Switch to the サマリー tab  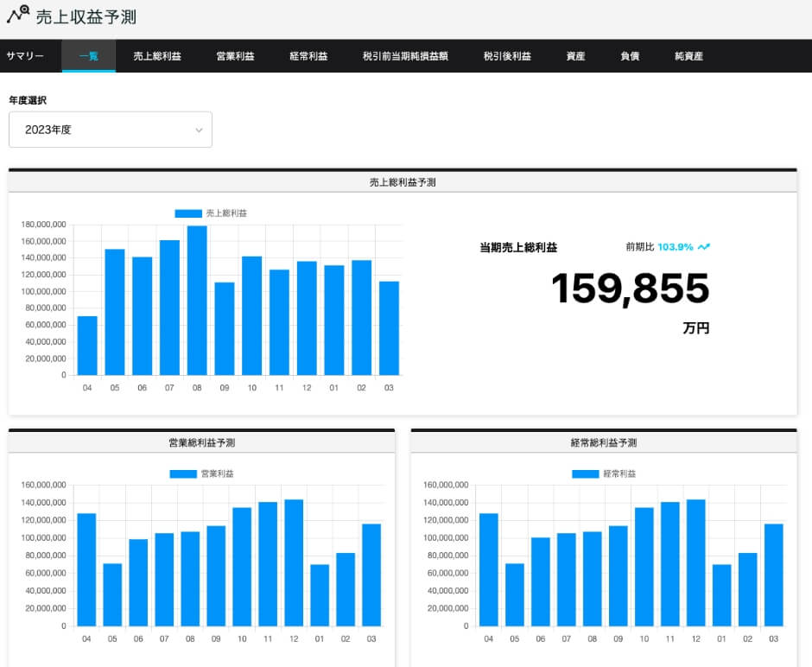click(27, 55)
